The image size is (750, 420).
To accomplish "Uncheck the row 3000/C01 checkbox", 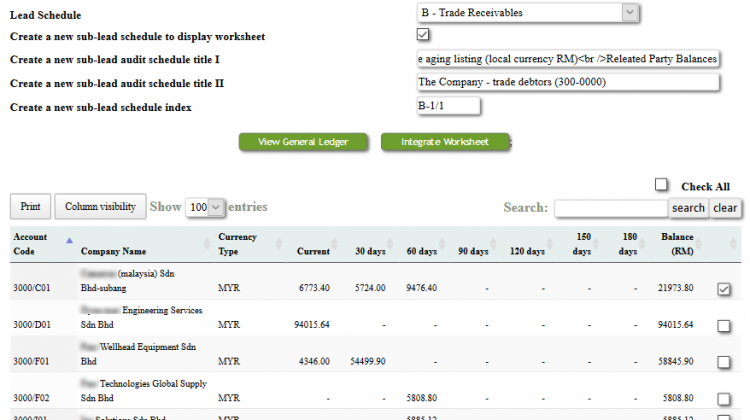I will (724, 289).
